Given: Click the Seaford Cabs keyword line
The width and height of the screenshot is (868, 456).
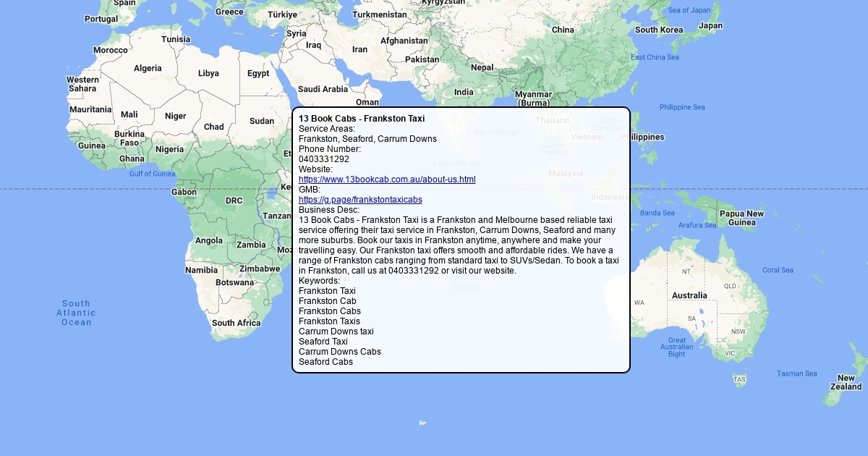Looking at the screenshot, I should pos(325,362).
